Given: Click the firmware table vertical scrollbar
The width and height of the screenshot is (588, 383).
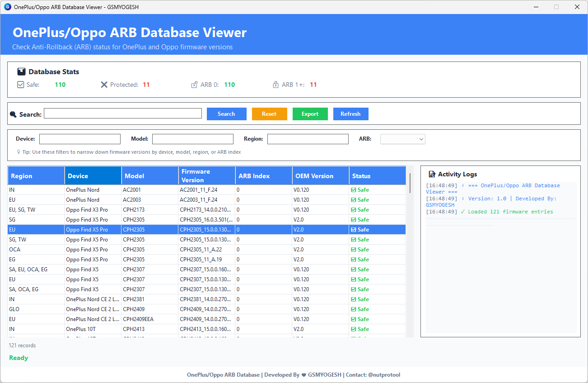Looking at the screenshot, I should point(410,183).
